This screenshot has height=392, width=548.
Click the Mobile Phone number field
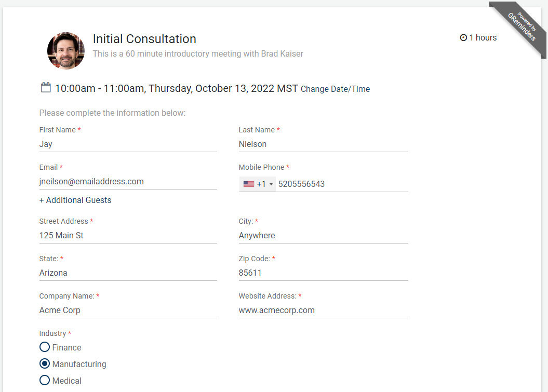[343, 184]
